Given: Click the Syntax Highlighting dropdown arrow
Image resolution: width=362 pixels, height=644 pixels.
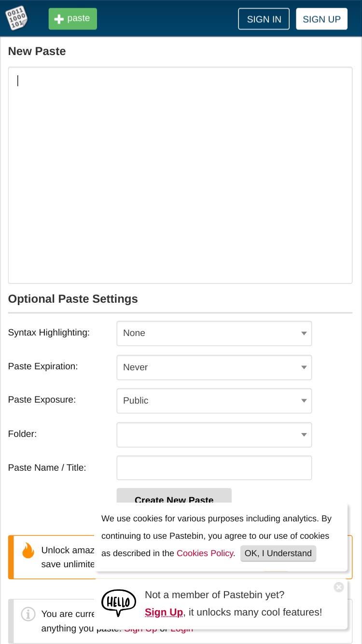Looking at the screenshot, I should click(304, 333).
